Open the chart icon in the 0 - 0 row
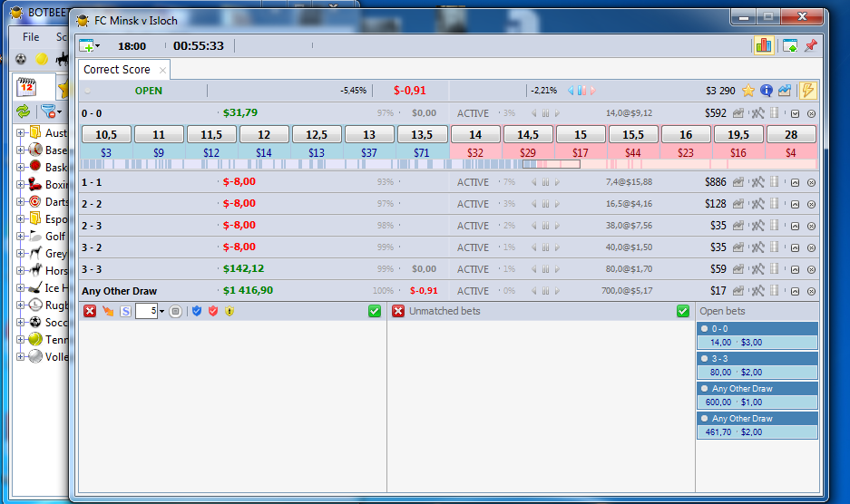The image size is (850, 504). point(738,113)
